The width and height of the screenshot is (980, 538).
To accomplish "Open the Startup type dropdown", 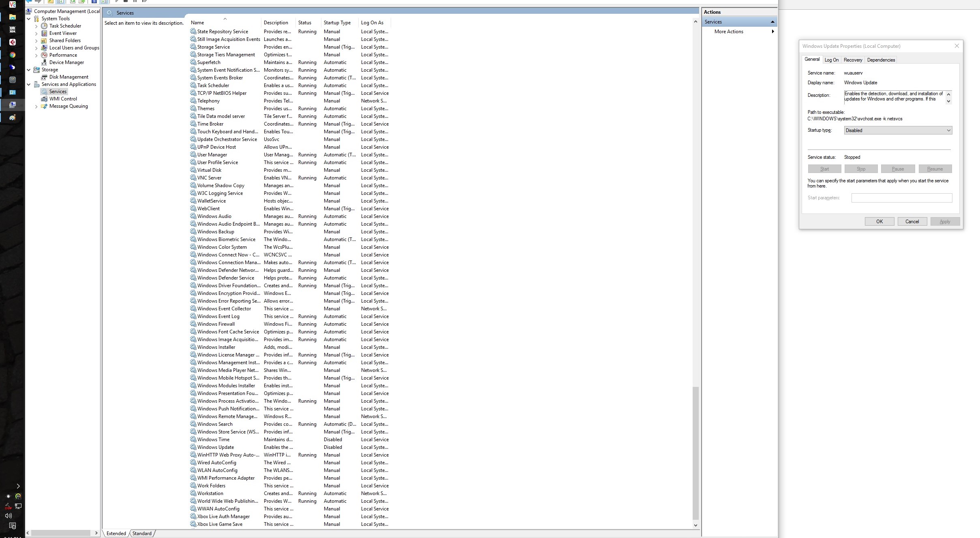I will point(898,130).
